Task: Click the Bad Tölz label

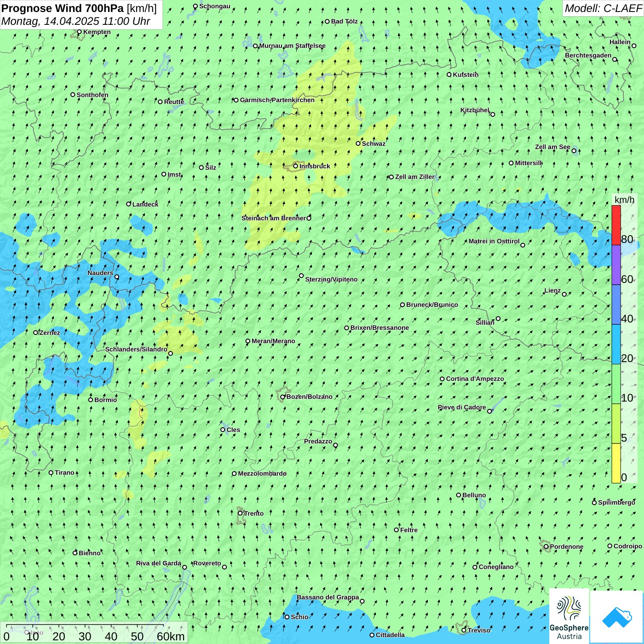Action: tap(344, 21)
